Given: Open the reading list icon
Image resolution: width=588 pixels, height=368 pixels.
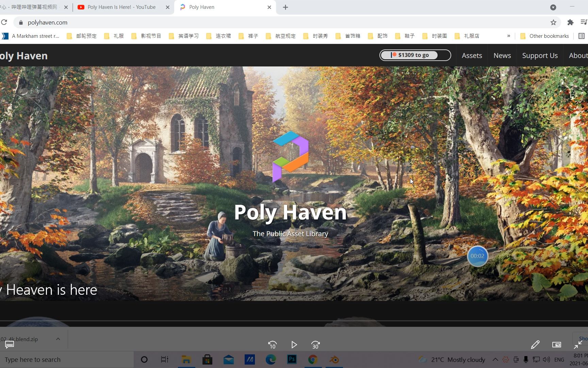Looking at the screenshot, I should (x=582, y=36).
